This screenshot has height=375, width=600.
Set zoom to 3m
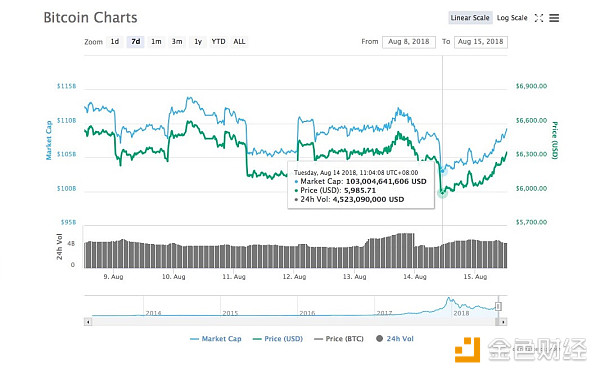177,42
